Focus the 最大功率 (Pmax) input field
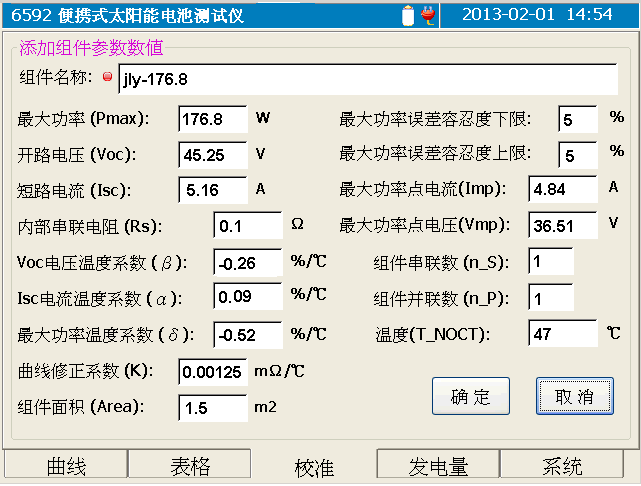The image size is (641, 486). 212,119
